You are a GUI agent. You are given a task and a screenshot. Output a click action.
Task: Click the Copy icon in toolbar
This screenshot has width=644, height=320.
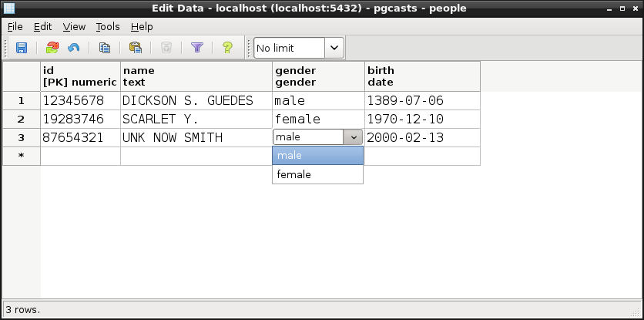(x=105, y=48)
